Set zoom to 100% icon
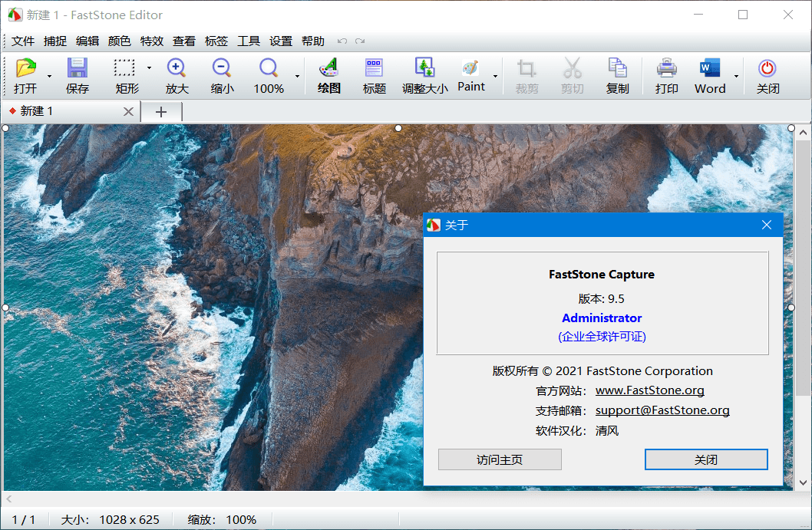The height and width of the screenshot is (530, 812). (269, 76)
